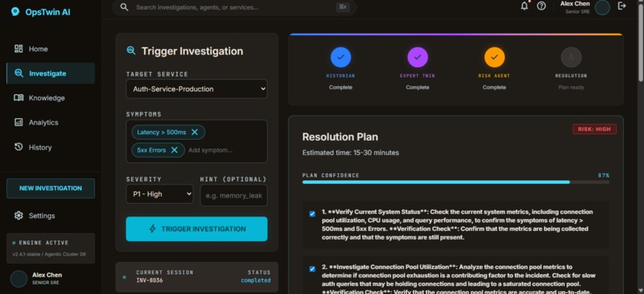Image resolution: width=644 pixels, height=294 pixels.
Task: Click the Risk: High badge
Action: click(594, 129)
